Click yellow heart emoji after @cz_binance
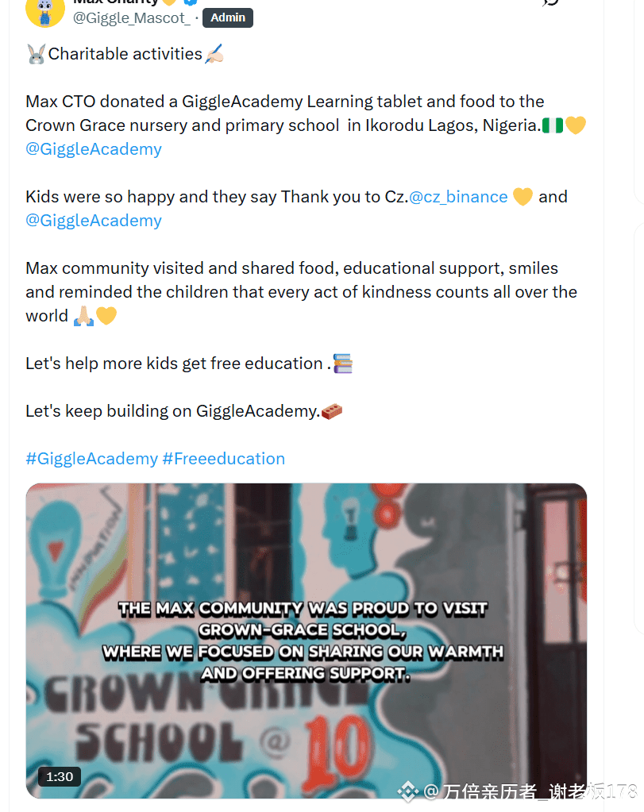This screenshot has height=812, width=644. 523,197
